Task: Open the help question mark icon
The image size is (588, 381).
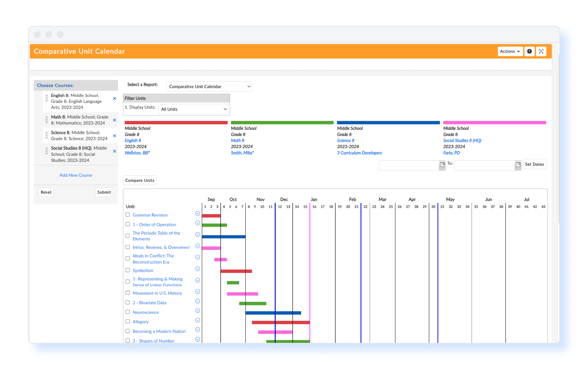Action: pyautogui.click(x=529, y=51)
